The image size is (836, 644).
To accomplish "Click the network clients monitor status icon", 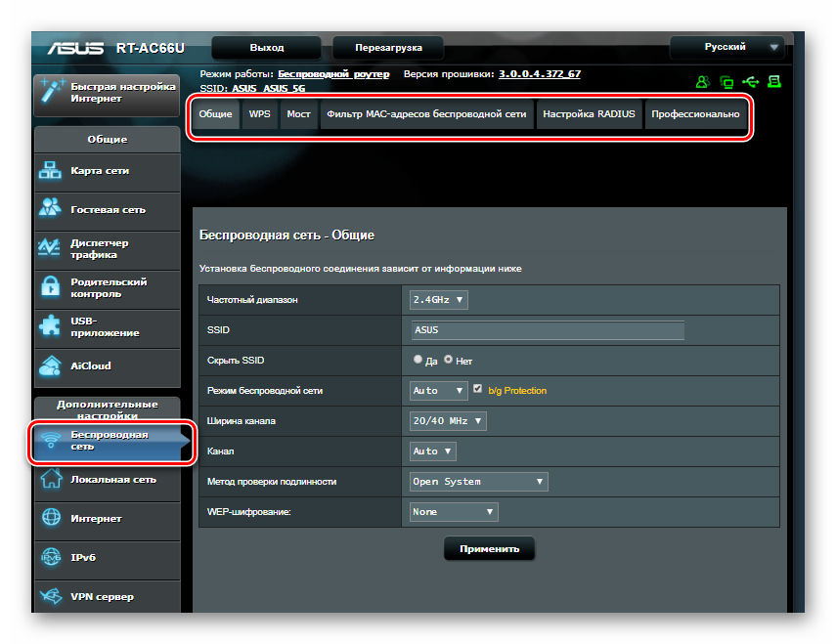I will [726, 82].
